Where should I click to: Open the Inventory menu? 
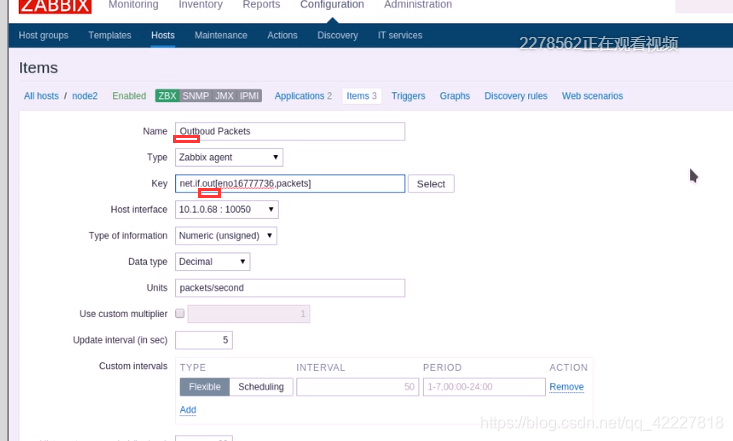pyautogui.click(x=200, y=5)
